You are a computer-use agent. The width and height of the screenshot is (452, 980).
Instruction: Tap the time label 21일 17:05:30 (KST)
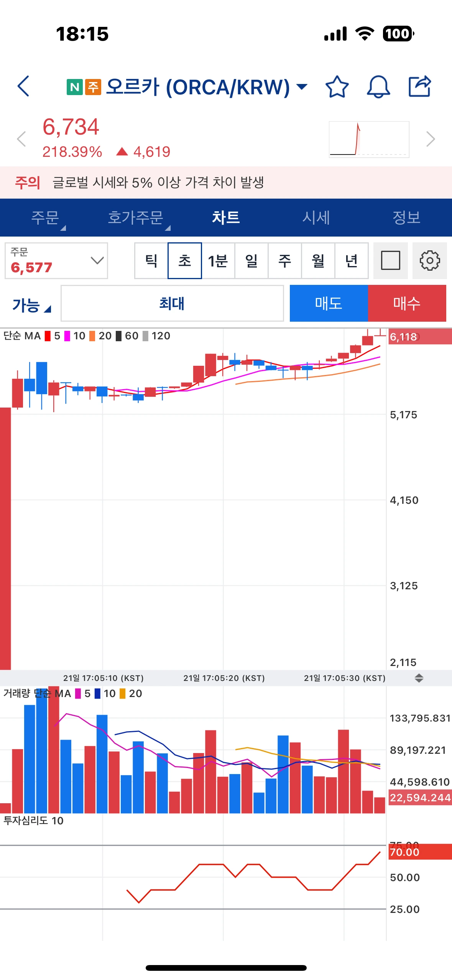point(345,678)
